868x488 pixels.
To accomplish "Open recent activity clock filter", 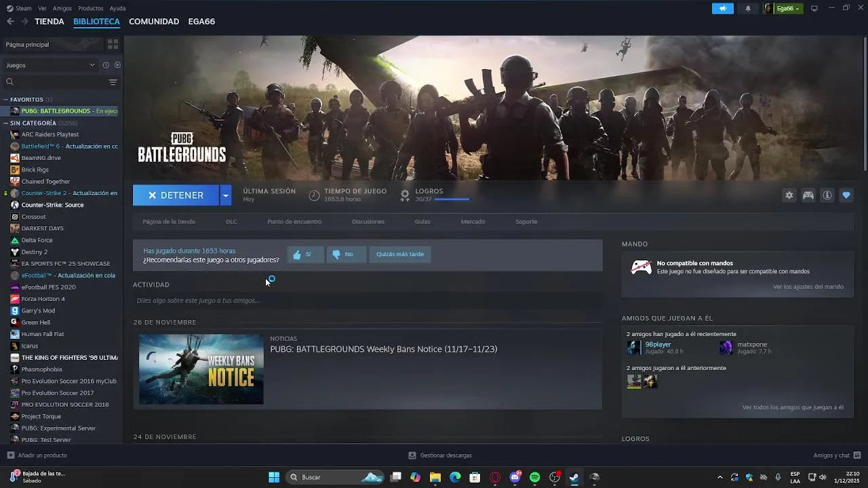I will click(x=106, y=65).
